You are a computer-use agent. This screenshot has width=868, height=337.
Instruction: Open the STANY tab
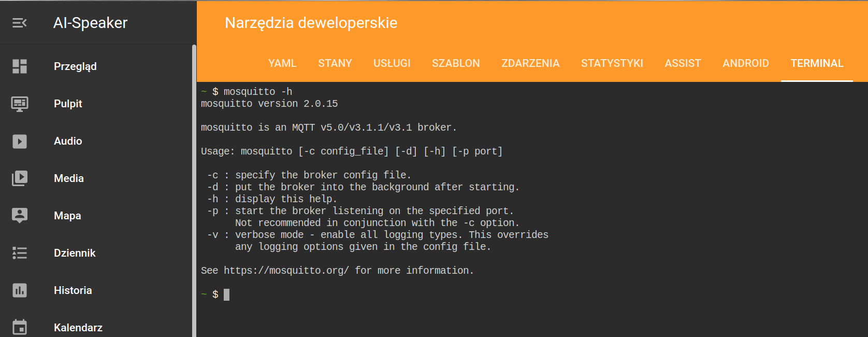point(335,63)
